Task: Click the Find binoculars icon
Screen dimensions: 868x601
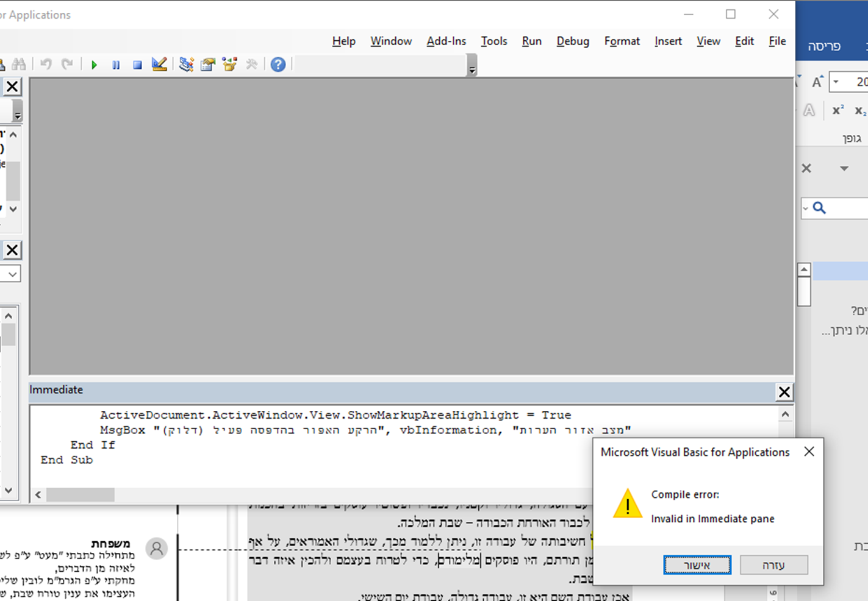Action: (x=19, y=65)
